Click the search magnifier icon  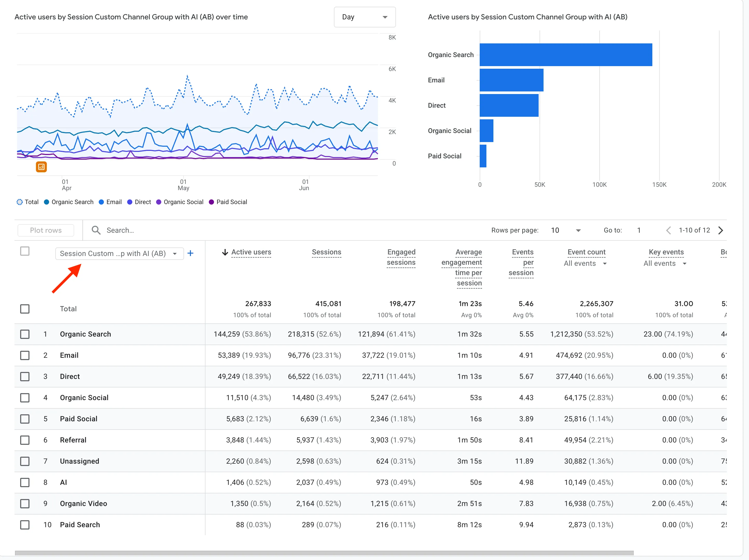point(96,230)
